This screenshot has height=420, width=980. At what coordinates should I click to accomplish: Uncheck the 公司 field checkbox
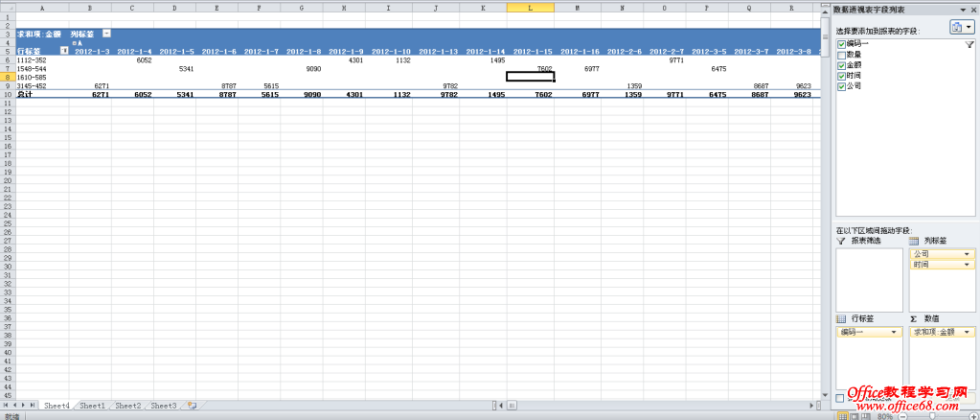pyautogui.click(x=841, y=86)
